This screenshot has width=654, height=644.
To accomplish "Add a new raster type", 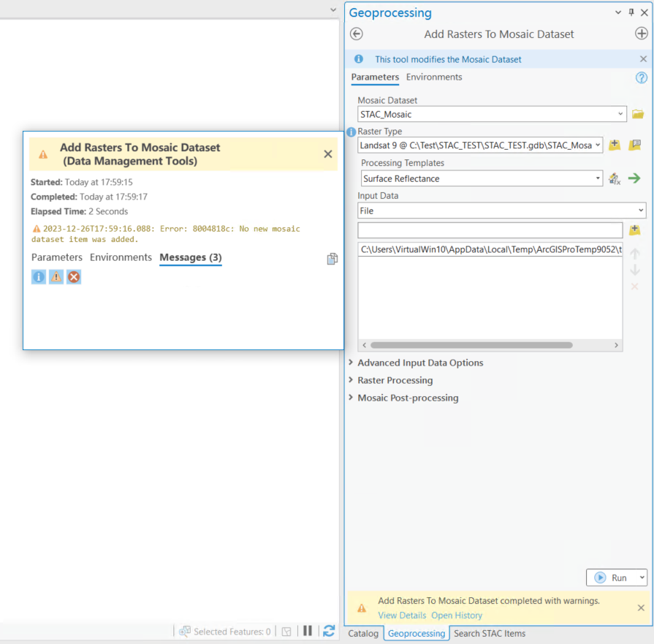I will pyautogui.click(x=615, y=145).
